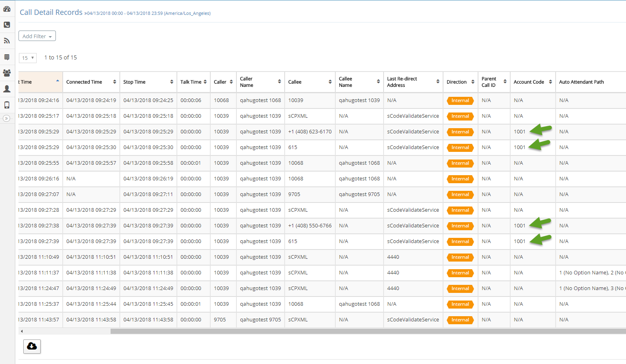Click caller number 10068 in first row

(x=221, y=100)
